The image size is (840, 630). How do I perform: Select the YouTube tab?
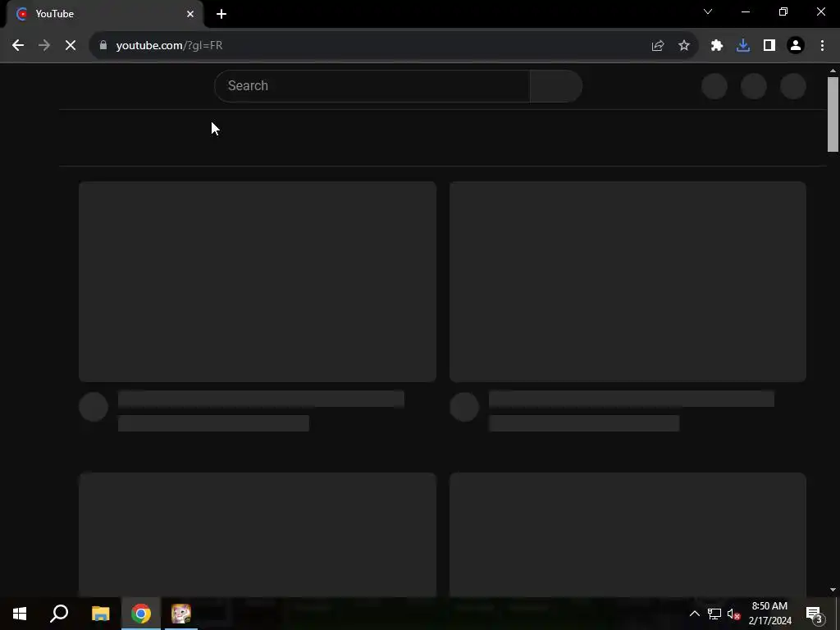(x=104, y=14)
